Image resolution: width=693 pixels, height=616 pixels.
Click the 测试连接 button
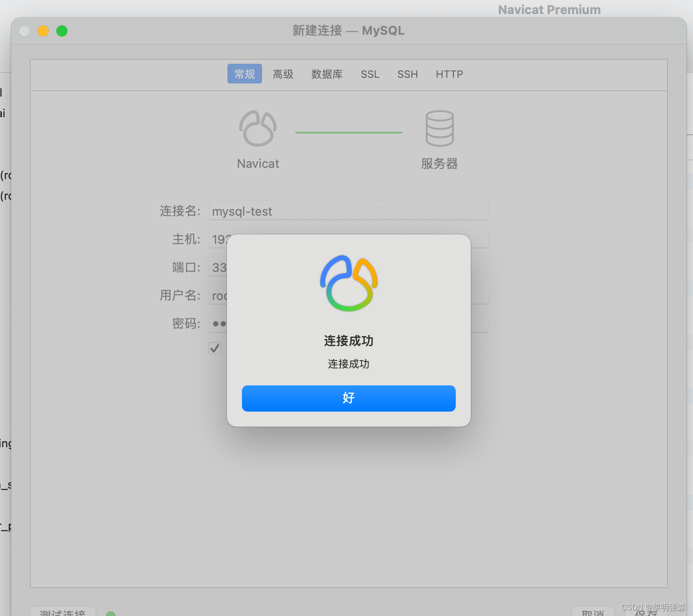point(63,611)
